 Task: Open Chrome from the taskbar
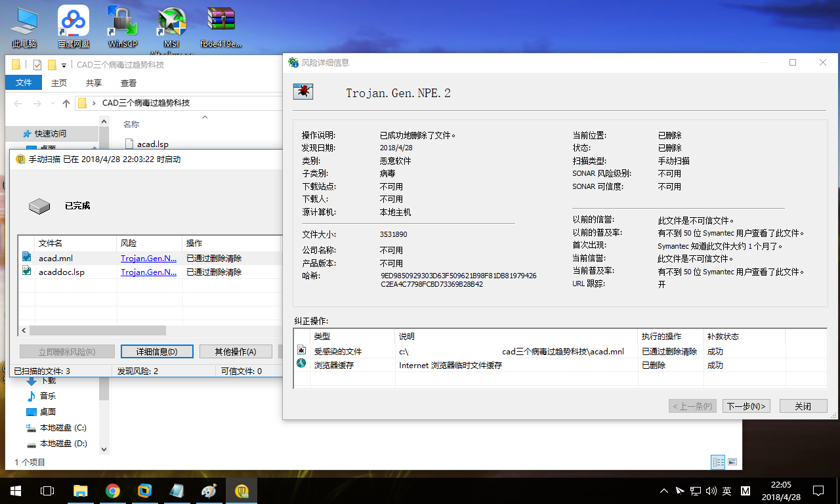click(113, 491)
